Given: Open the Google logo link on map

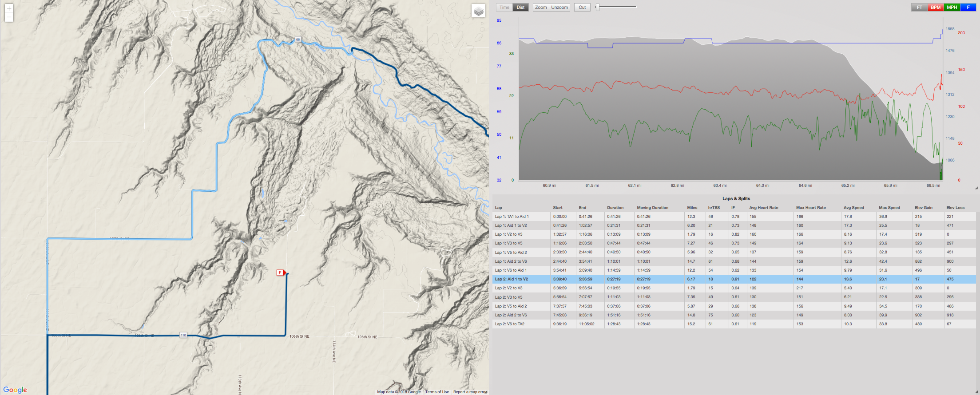Looking at the screenshot, I should point(15,390).
